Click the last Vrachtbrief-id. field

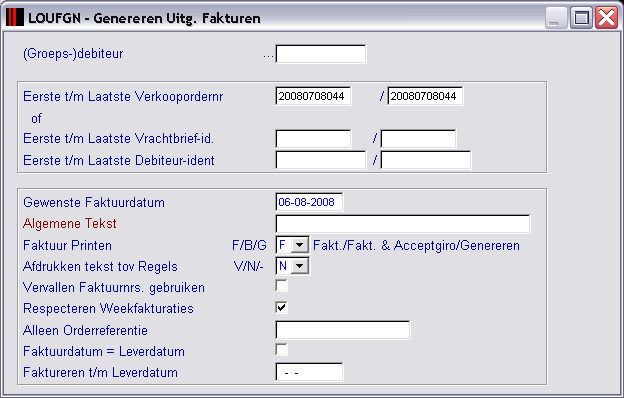[418, 139]
